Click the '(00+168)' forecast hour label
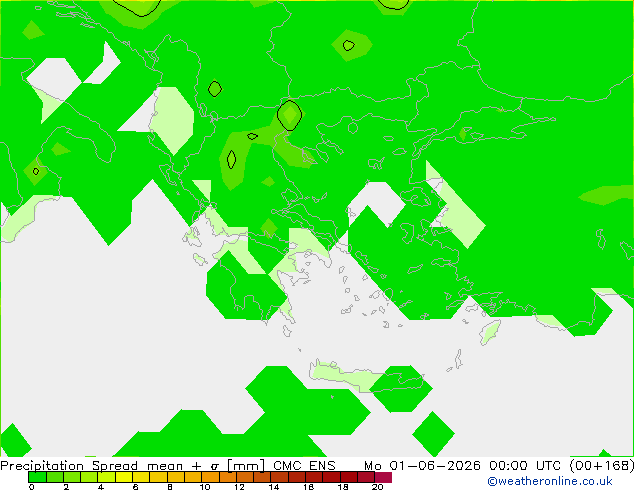This screenshot has height=490, width=634. pos(601,466)
